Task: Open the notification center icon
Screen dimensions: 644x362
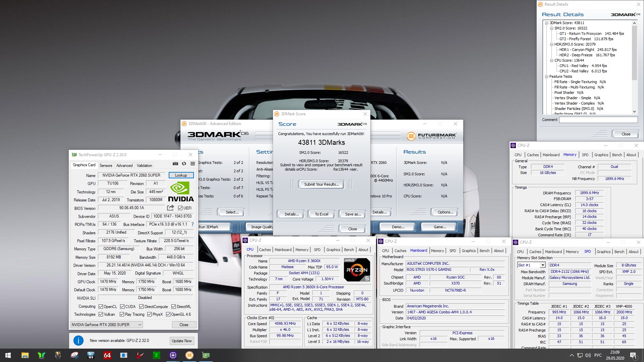Action: click(633, 355)
